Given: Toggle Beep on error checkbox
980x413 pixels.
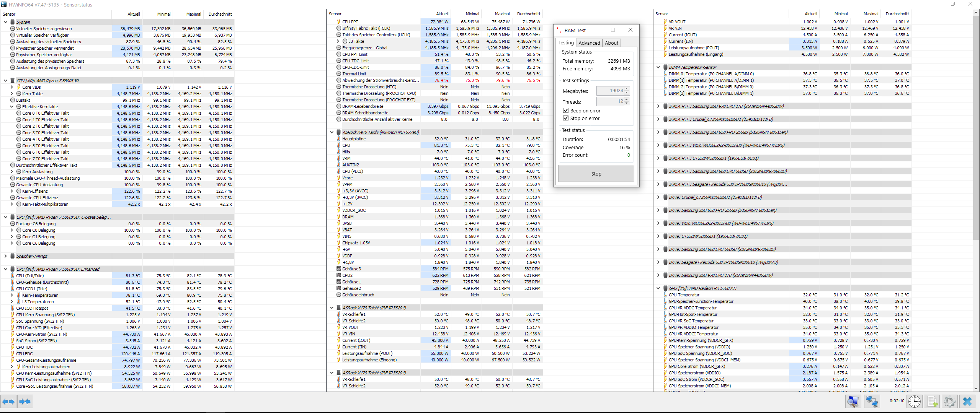Looking at the screenshot, I should pyautogui.click(x=566, y=111).
